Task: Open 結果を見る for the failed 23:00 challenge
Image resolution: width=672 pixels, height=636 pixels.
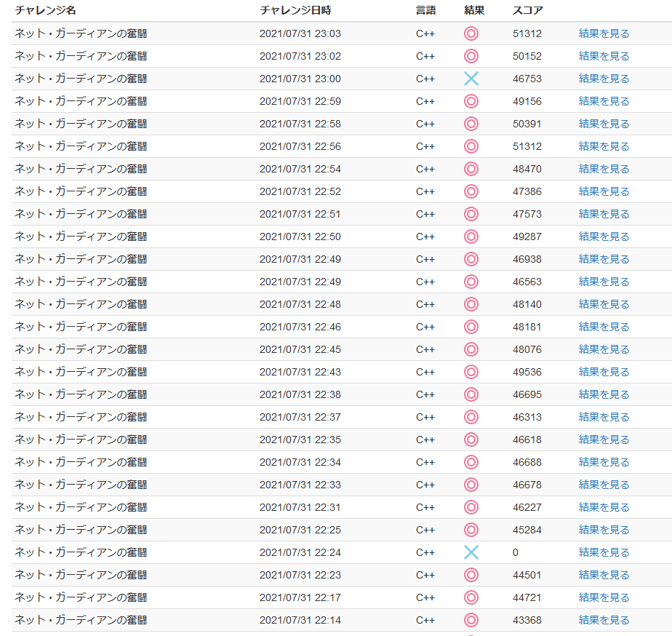Action: coord(604,79)
